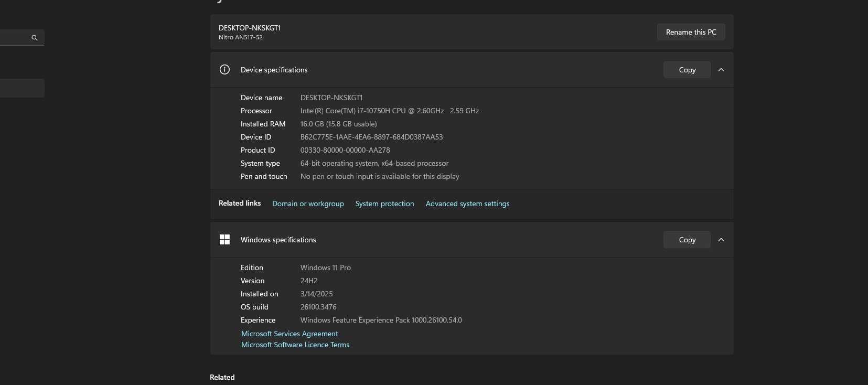Collapse the Device specifications section

[x=721, y=70]
